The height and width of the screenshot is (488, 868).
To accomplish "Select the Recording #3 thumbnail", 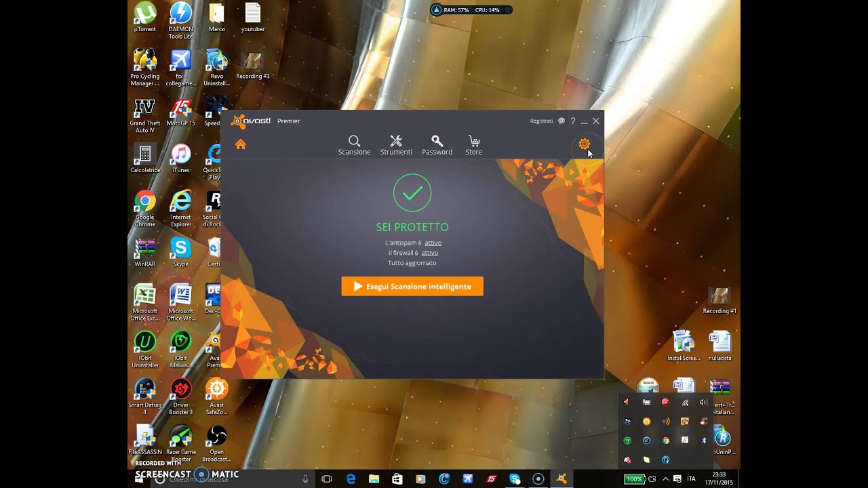I will click(253, 66).
